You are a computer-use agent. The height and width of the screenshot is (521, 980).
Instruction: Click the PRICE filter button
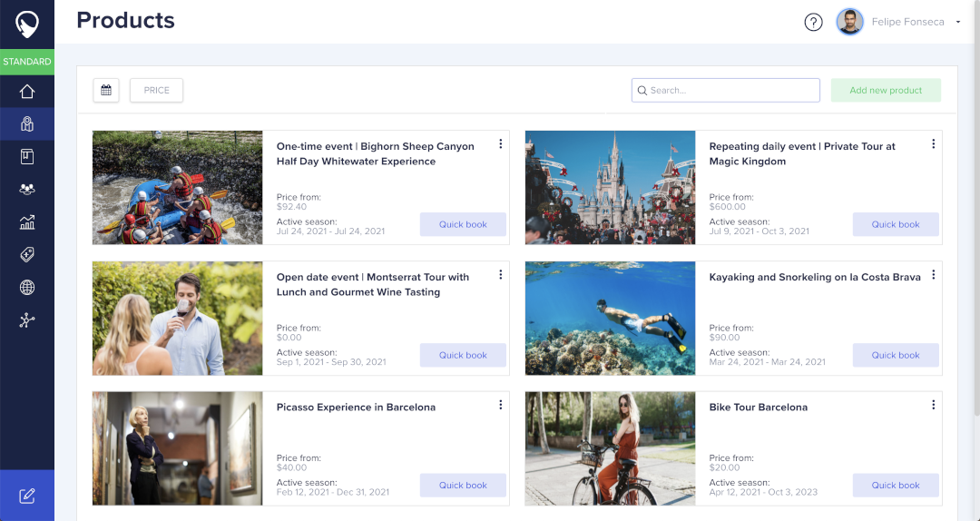tap(156, 90)
